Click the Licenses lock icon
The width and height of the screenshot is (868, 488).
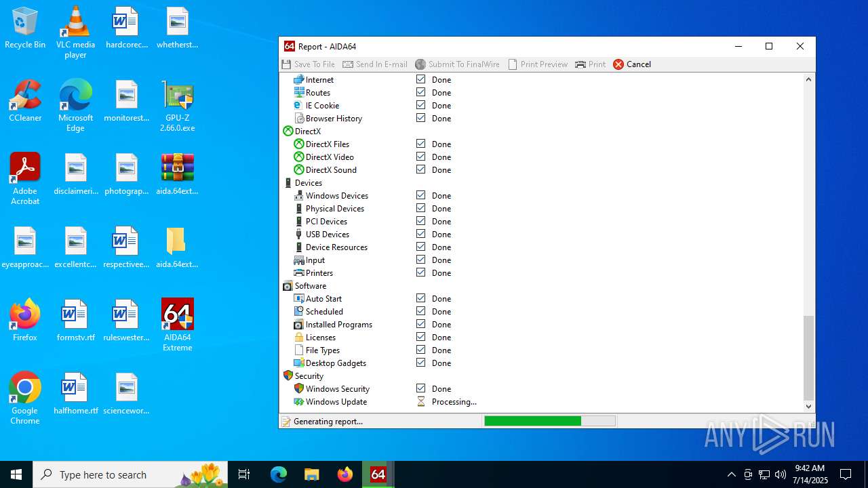coord(298,337)
